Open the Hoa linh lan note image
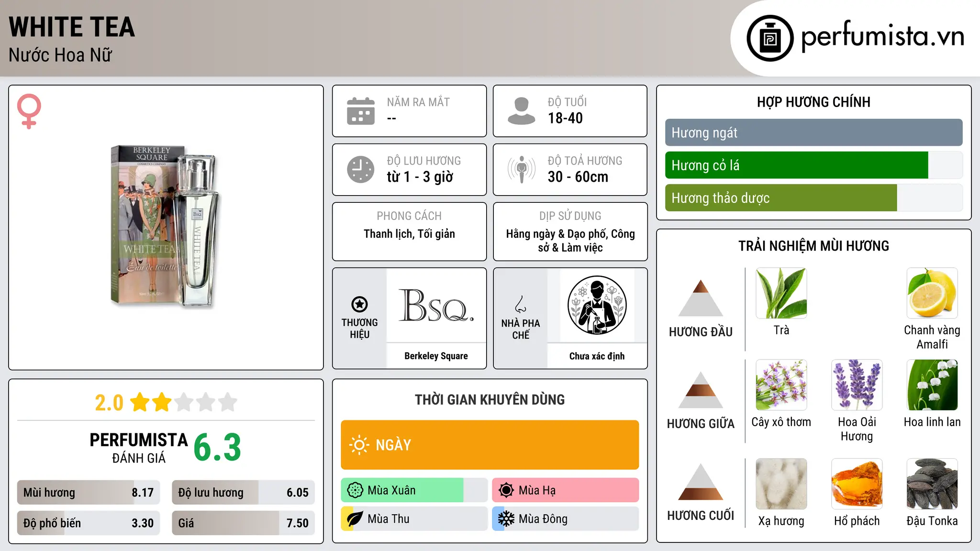 click(x=932, y=385)
